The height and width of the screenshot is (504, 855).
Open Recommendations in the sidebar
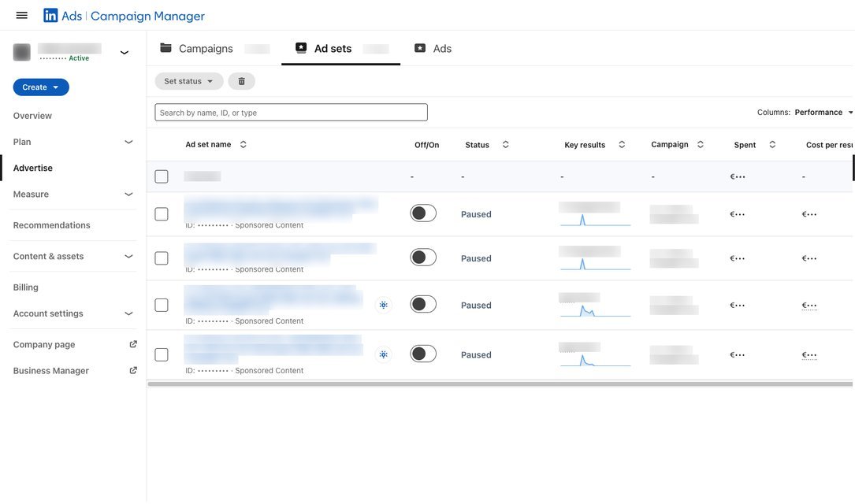[52, 225]
